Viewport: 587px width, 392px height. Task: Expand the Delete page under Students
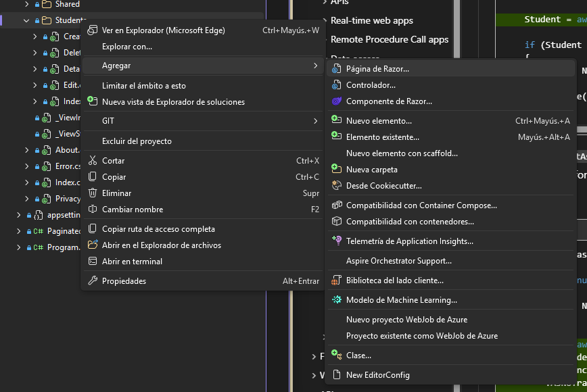(34, 53)
